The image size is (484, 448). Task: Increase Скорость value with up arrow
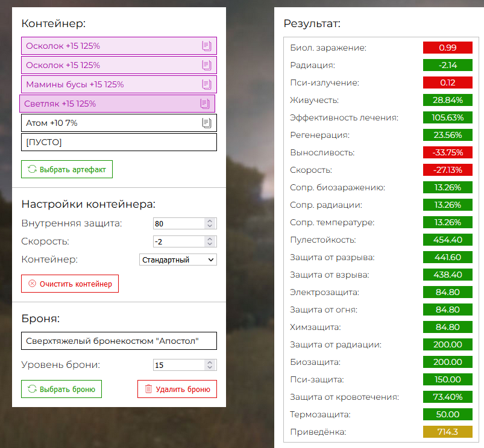pyautogui.click(x=210, y=238)
